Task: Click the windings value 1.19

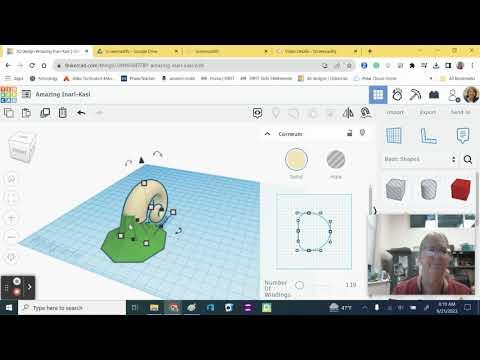Action: click(351, 285)
